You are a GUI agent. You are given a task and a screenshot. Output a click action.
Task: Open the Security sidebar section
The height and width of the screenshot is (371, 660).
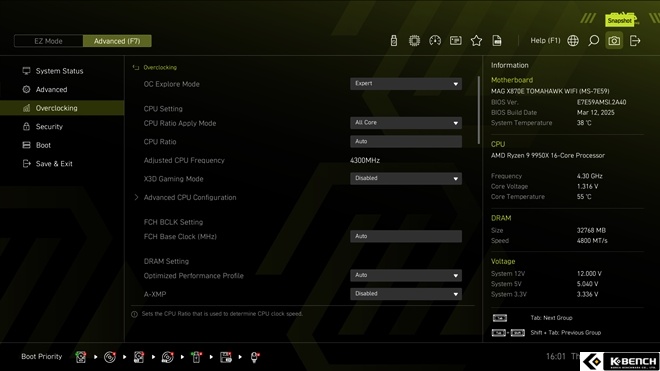tap(62, 127)
